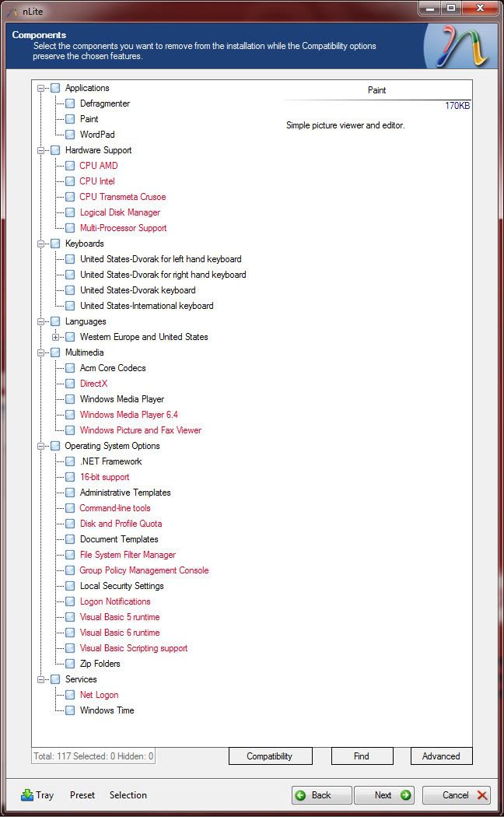The image size is (504, 817).
Task: Select Visual Basic 5 runtime item
Action: tap(120, 617)
